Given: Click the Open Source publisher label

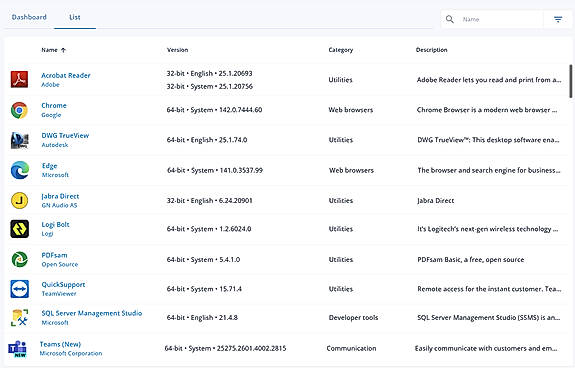Looking at the screenshot, I should click(60, 265).
